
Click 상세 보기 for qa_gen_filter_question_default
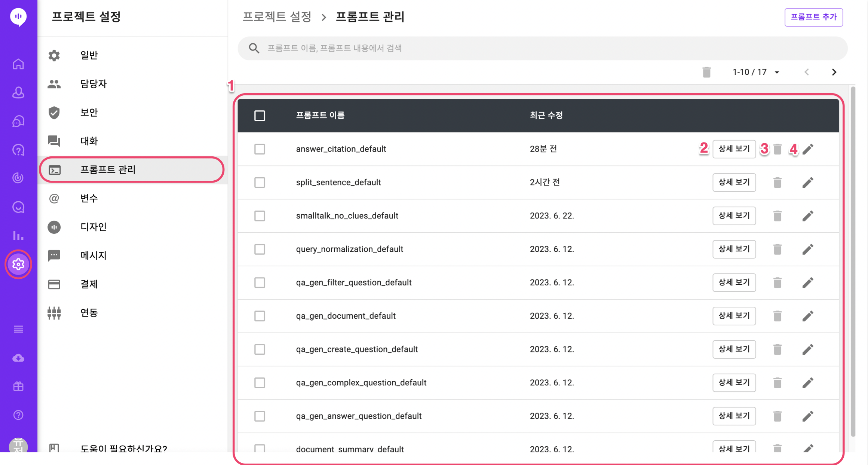734,282
